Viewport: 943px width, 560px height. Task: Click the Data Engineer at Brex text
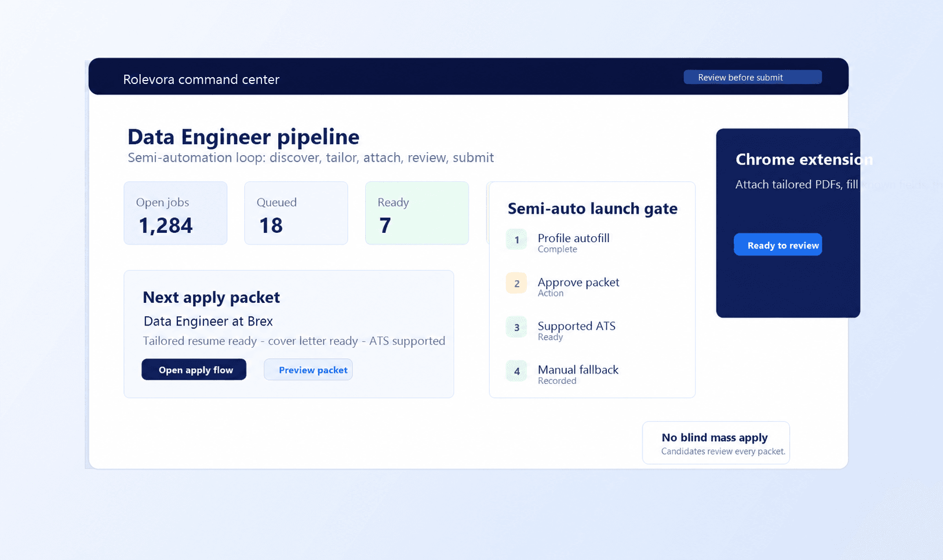208,321
